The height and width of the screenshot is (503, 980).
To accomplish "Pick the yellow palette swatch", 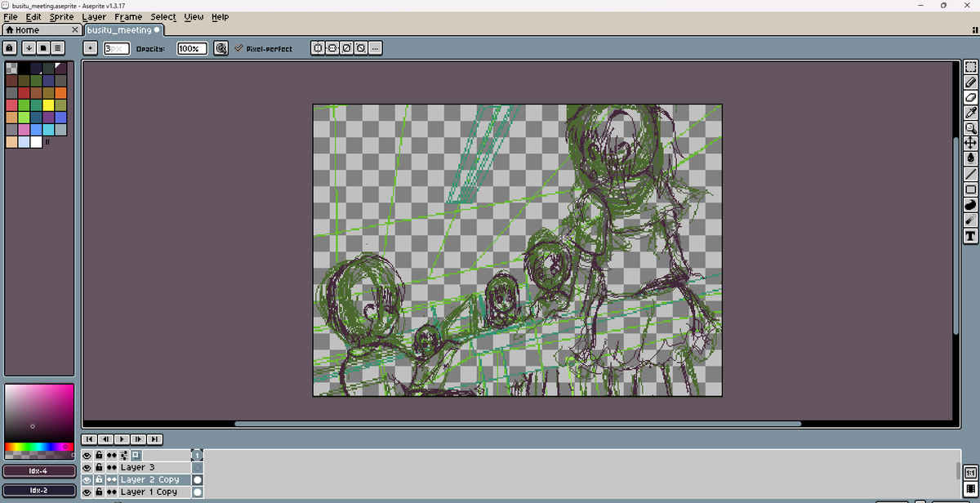I will (x=48, y=105).
